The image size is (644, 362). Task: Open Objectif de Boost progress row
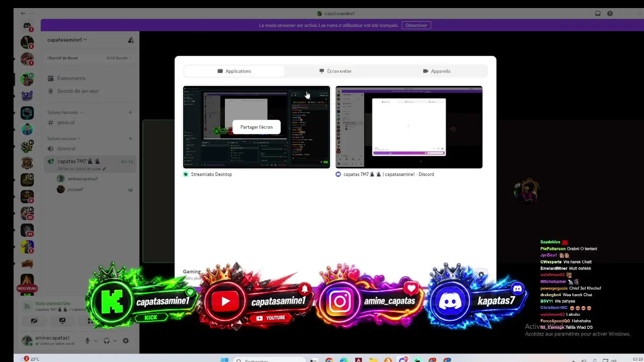point(90,58)
